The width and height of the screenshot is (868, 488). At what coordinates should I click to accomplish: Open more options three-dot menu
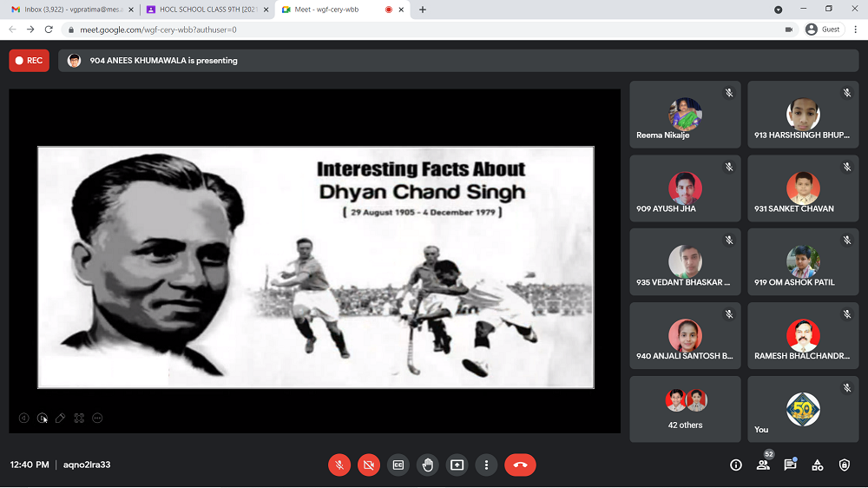coord(487,465)
